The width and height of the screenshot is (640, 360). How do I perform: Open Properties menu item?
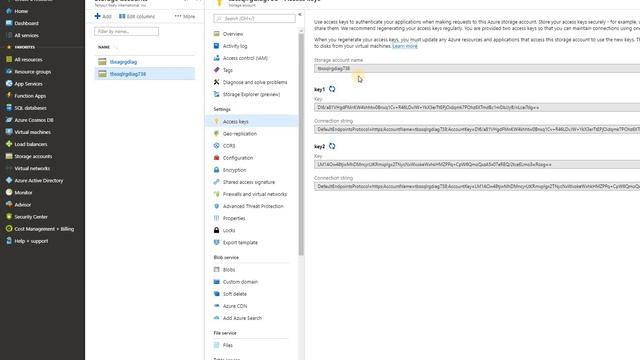click(x=234, y=218)
